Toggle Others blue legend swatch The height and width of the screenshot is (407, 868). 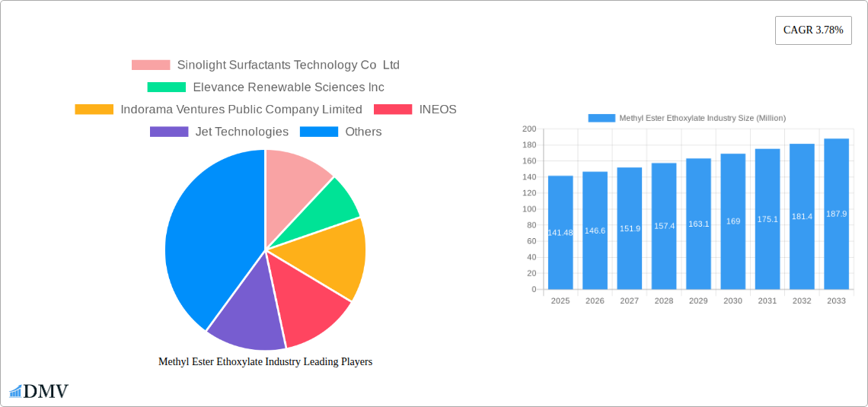319,132
